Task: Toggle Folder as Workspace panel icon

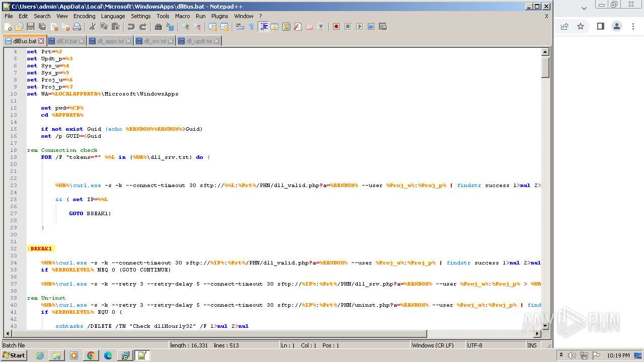Action: (x=309, y=27)
